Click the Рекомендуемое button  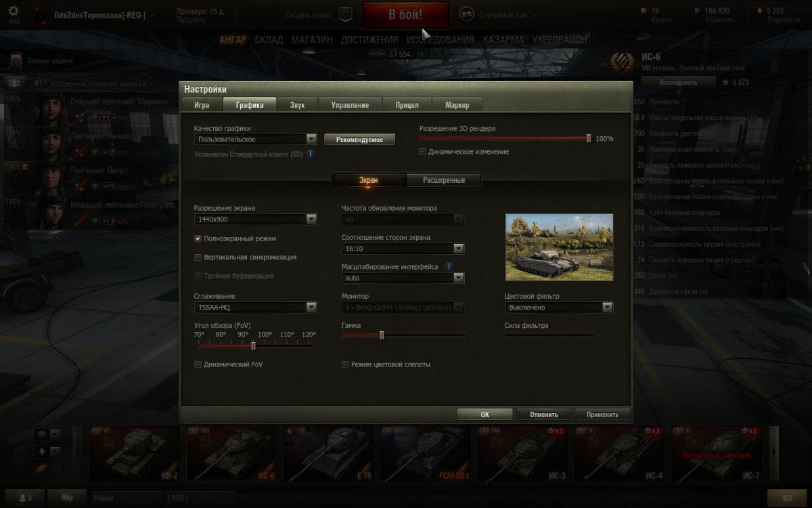[359, 140]
